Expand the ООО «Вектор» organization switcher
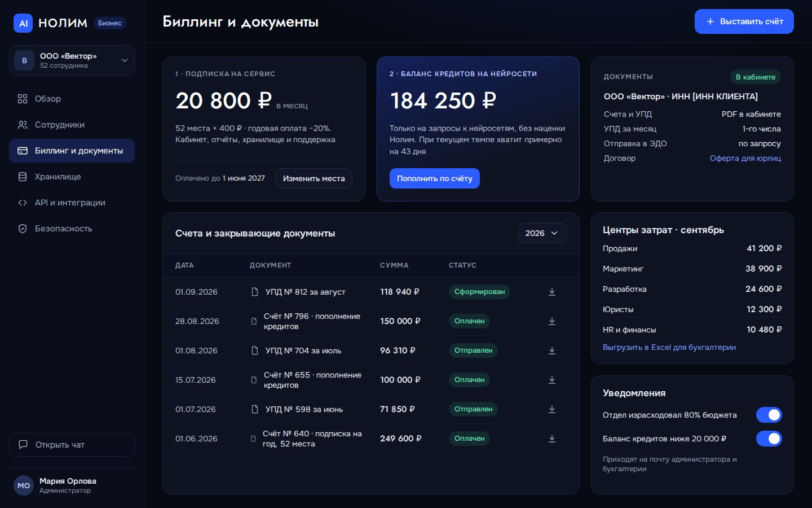 tap(72, 60)
